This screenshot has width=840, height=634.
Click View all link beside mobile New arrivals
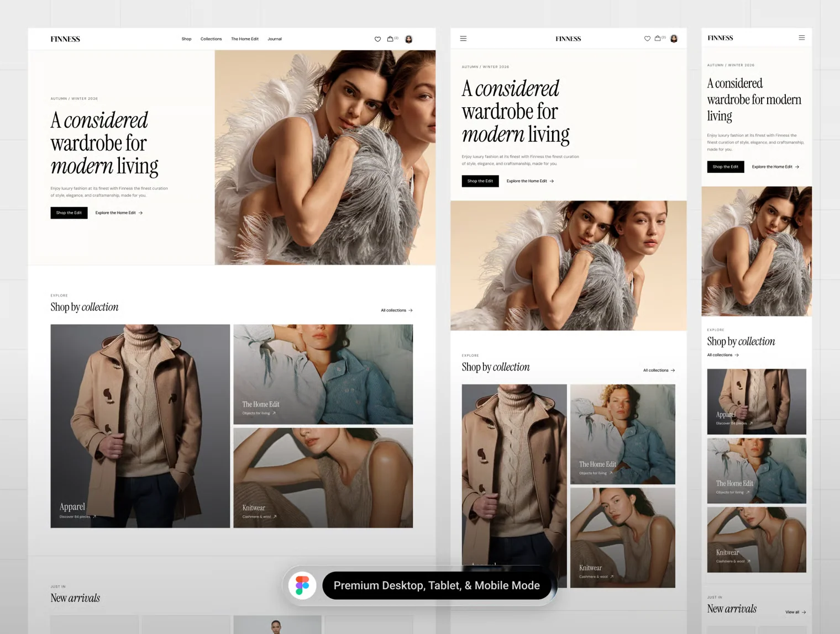tap(795, 612)
